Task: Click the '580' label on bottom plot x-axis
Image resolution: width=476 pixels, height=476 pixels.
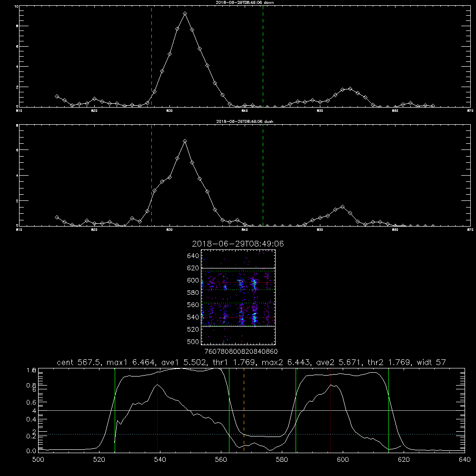Action: click(x=282, y=460)
